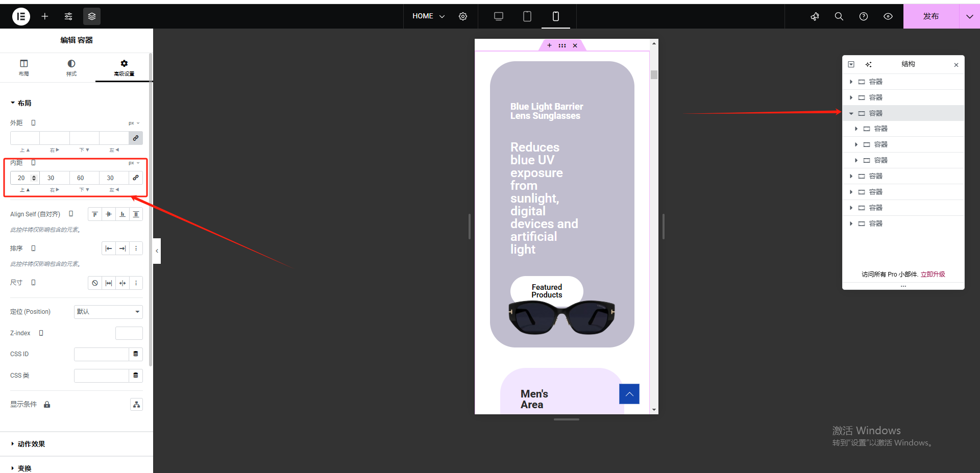
Task: Open the 布局 layout tab
Action: click(24, 67)
